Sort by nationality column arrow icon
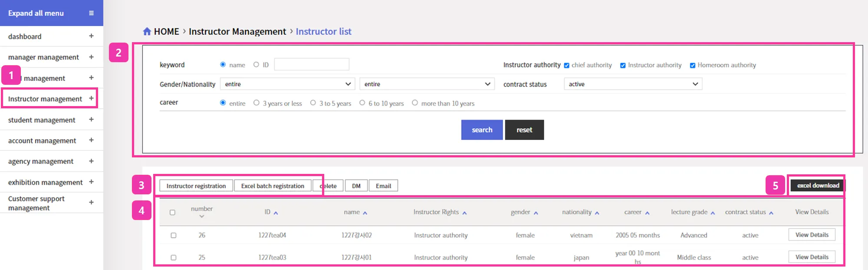The width and height of the screenshot is (868, 270). click(597, 213)
